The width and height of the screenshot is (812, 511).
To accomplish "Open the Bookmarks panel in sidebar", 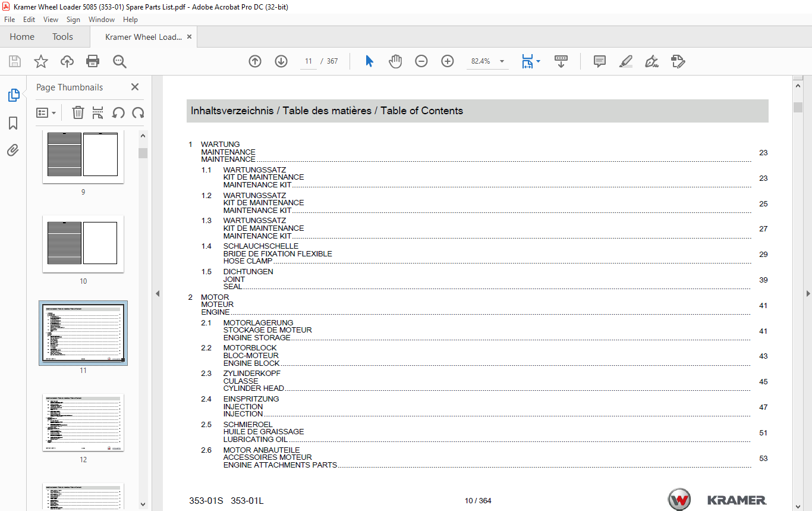I will (x=13, y=123).
